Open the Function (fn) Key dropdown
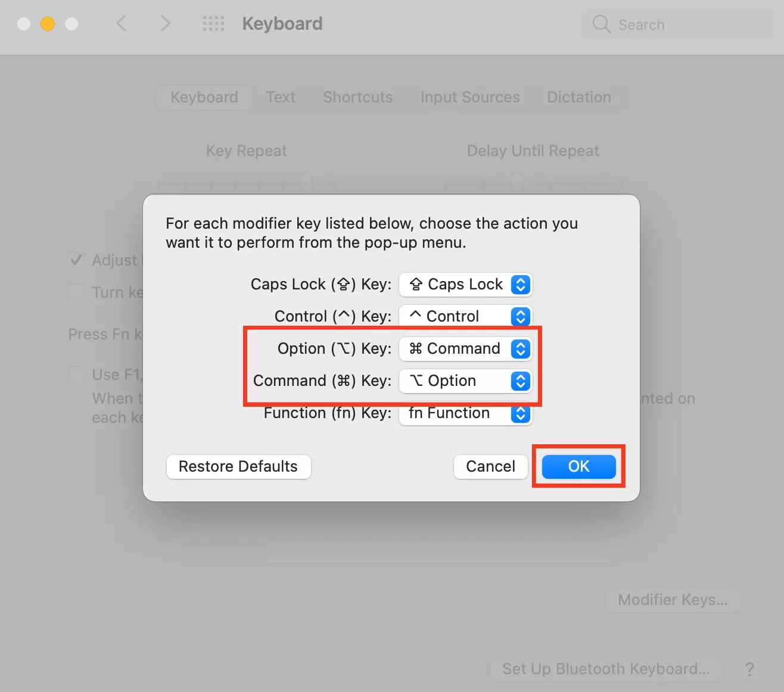 click(x=465, y=413)
